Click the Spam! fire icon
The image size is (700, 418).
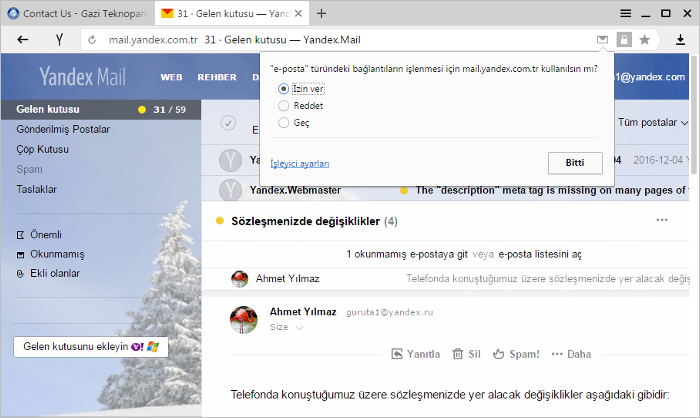click(498, 354)
